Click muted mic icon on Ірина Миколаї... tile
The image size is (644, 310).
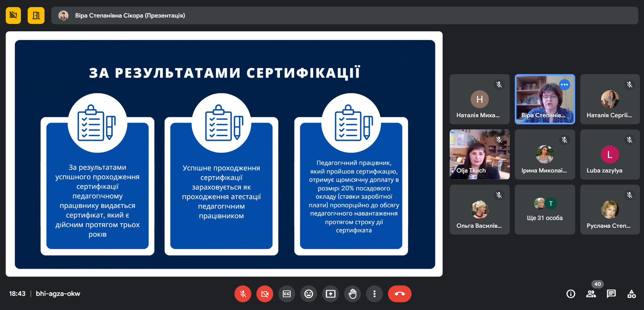pyautogui.click(x=564, y=140)
